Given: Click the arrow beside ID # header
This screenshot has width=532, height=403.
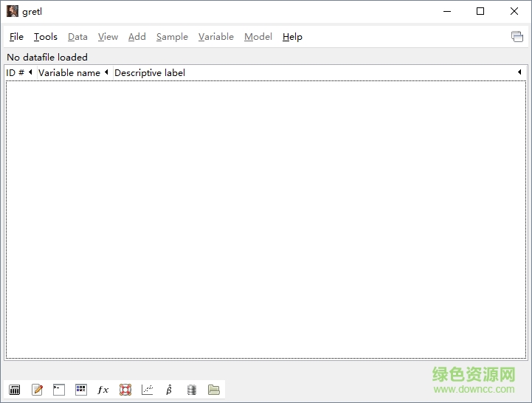Looking at the screenshot, I should tap(30, 72).
